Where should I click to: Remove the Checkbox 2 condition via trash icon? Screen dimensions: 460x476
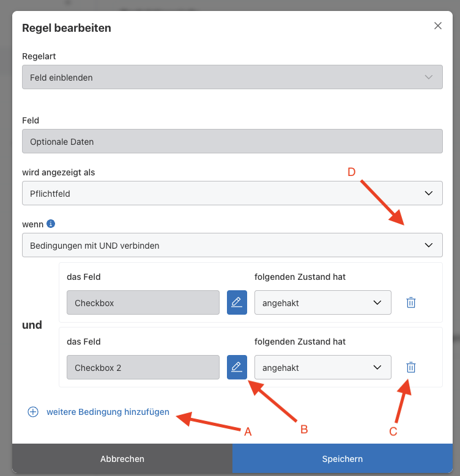point(411,367)
